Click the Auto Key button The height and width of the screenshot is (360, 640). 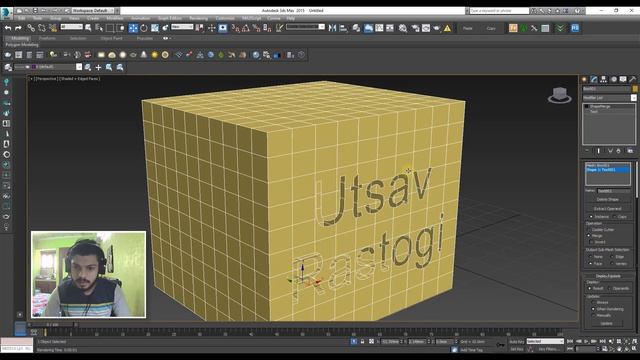coord(517,341)
